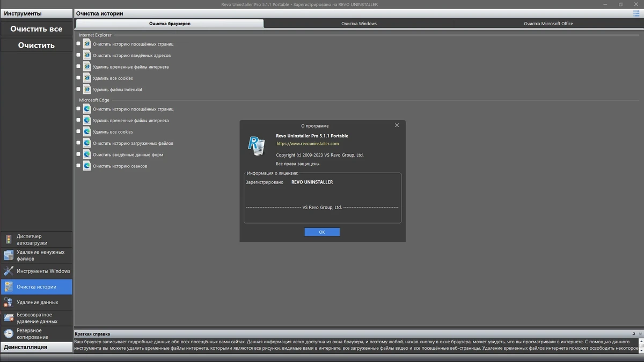Tick Microsoft Edge 'Очистить историю посещённых страниц'
Screen dimensions: 644x362
point(78,109)
